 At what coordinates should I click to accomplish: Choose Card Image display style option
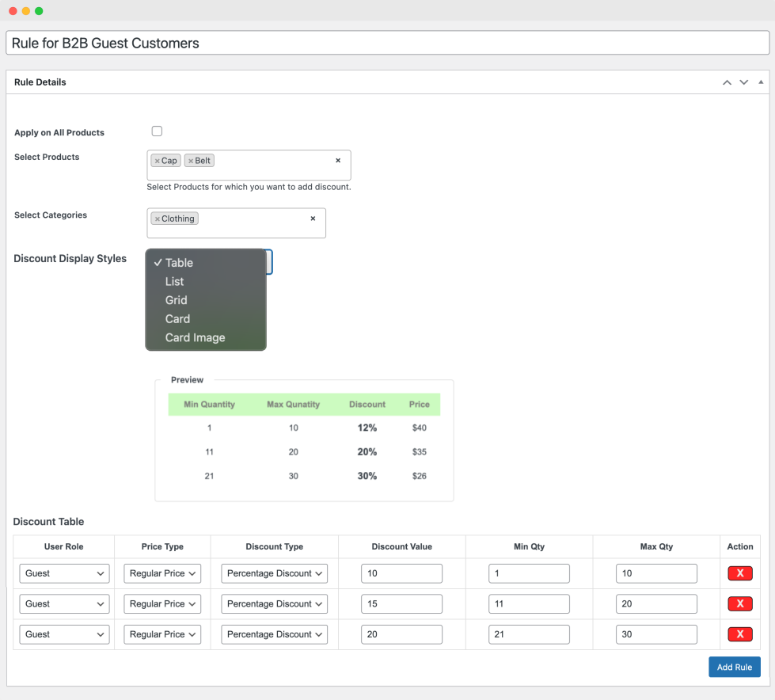pos(195,338)
